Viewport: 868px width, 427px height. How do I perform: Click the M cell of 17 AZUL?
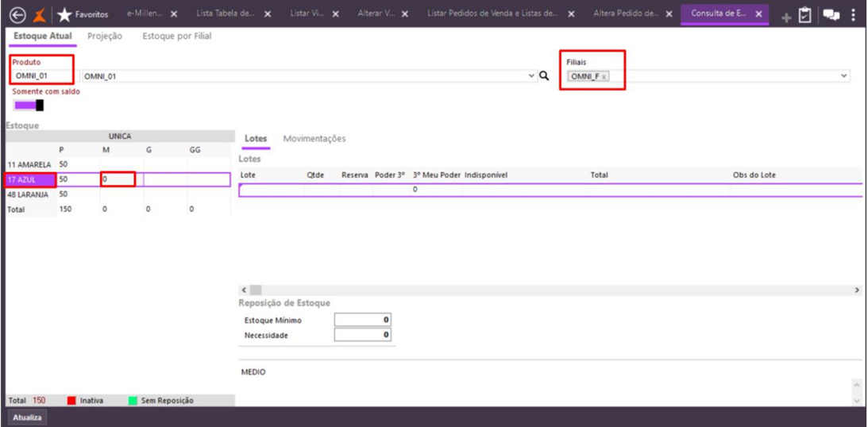(118, 179)
